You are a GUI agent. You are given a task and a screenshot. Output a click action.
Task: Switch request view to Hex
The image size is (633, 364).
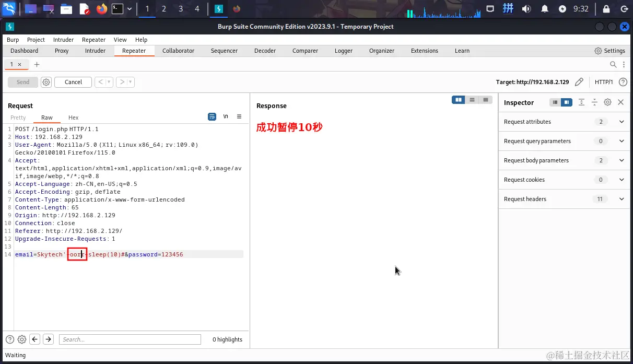tap(74, 118)
